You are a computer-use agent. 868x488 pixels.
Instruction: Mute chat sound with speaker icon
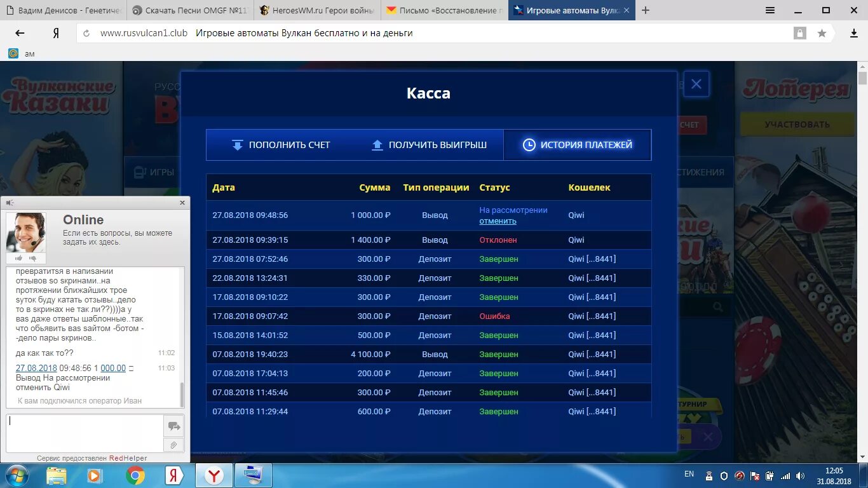pos(10,203)
